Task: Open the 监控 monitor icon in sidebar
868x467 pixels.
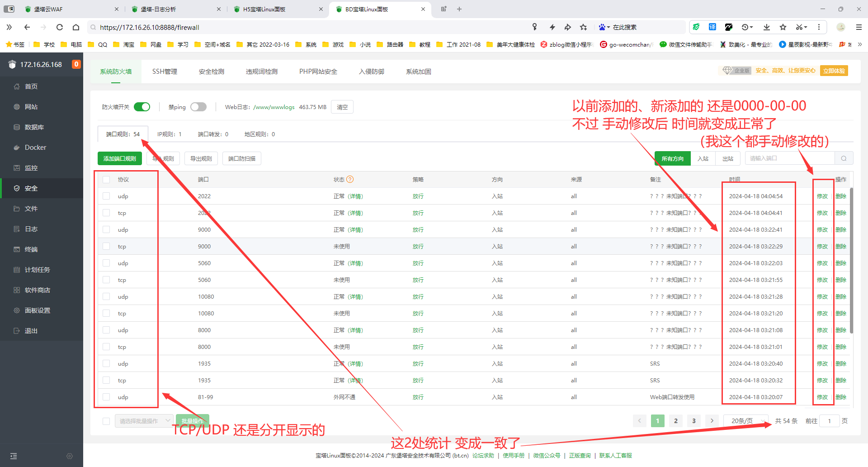Action: coord(17,168)
